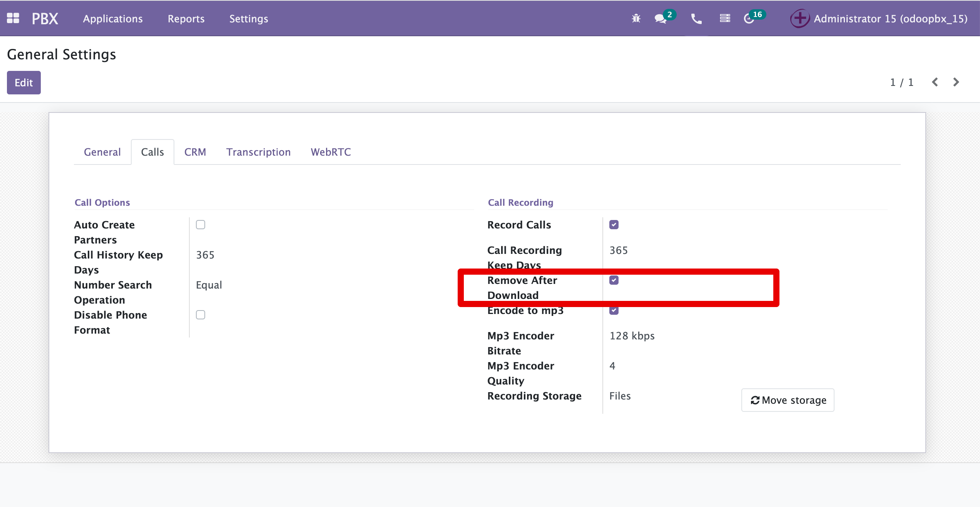
Task: Click the Mp3 Encoder Quality value 4
Action: click(612, 366)
